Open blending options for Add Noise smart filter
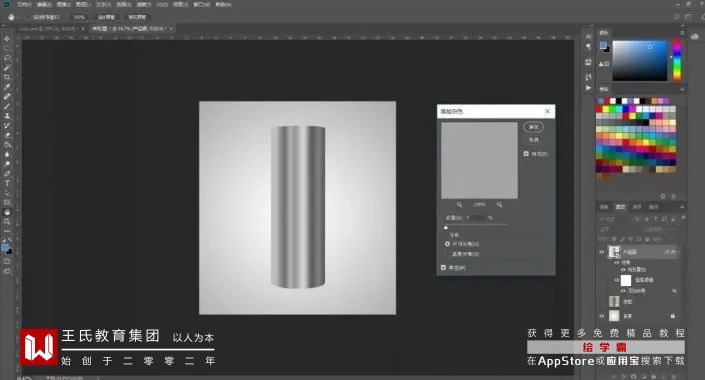This screenshot has height=380, width=705. (x=674, y=291)
